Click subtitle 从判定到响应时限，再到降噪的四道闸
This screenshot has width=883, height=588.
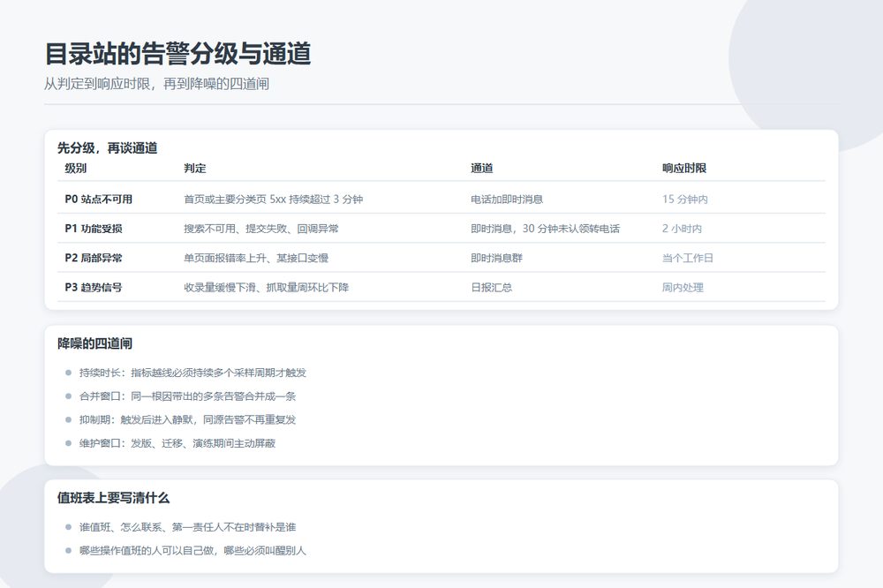(156, 84)
